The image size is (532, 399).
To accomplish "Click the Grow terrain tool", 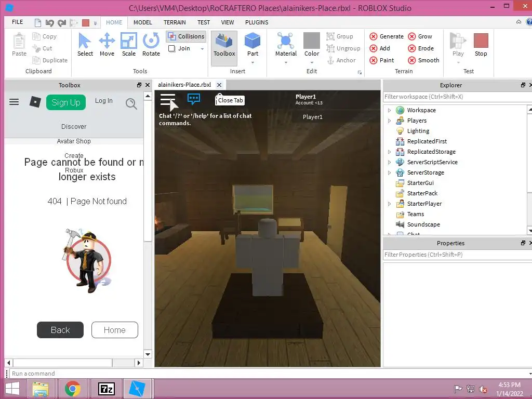I will (420, 36).
